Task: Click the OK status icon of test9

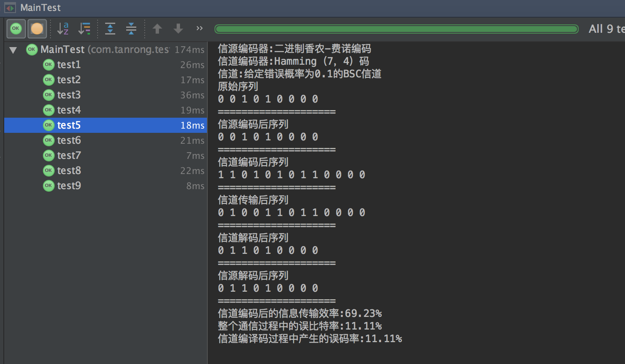Action: pos(49,186)
